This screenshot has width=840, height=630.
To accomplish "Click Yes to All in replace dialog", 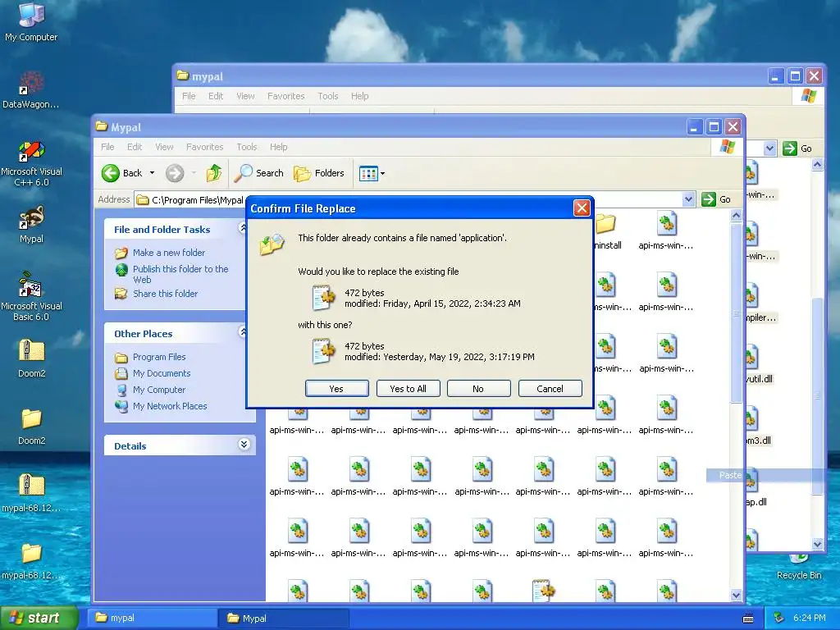I will (409, 388).
